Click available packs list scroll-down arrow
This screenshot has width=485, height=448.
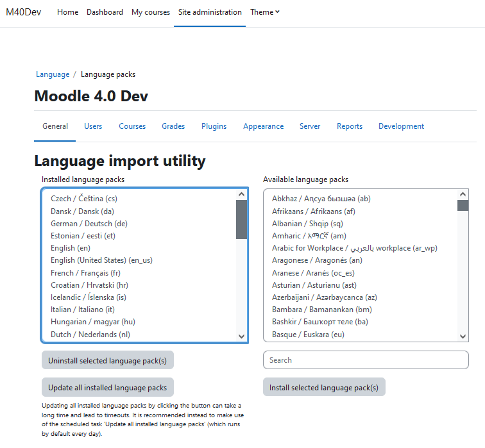click(x=463, y=336)
